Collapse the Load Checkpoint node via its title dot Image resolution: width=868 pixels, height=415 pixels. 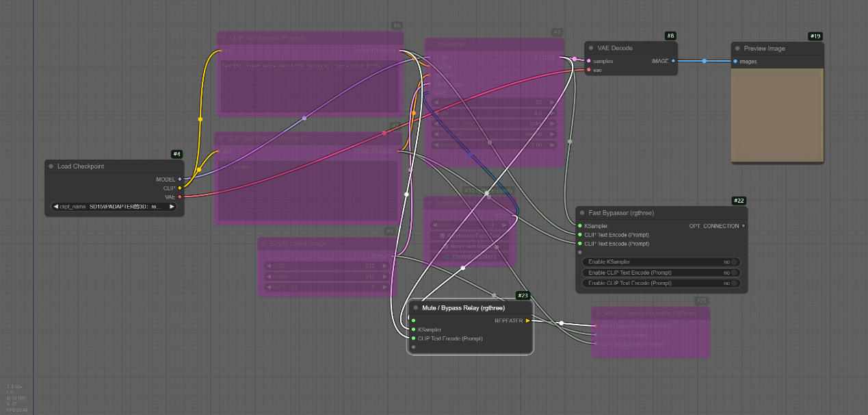click(51, 166)
